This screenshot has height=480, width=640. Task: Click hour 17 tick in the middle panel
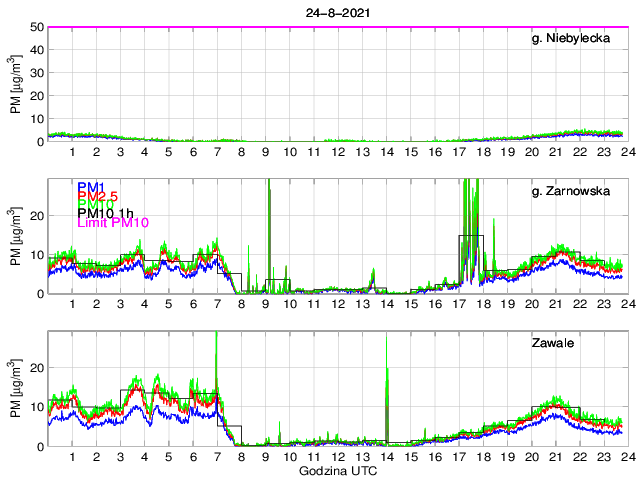point(459,304)
